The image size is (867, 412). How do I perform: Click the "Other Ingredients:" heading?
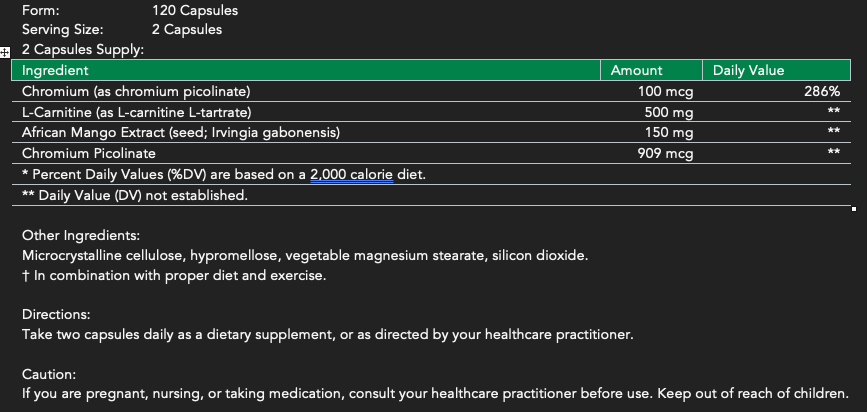click(80, 236)
